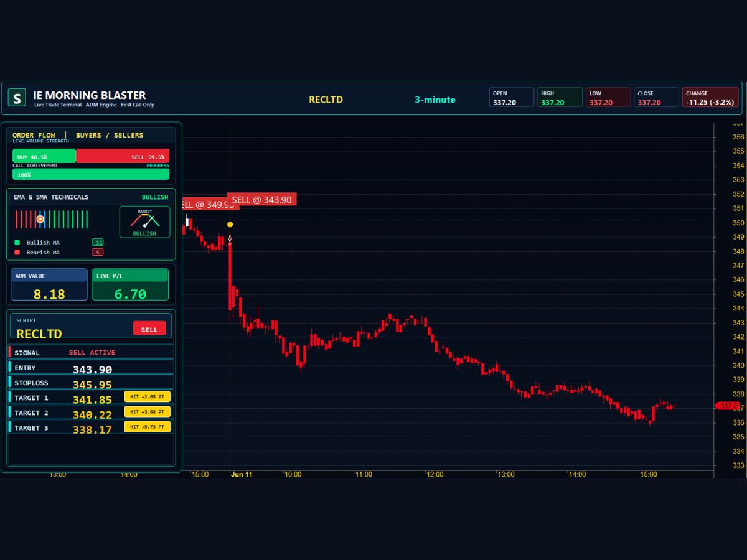
Task: Click the HIT +5.73 PT badge
Action: (148, 426)
